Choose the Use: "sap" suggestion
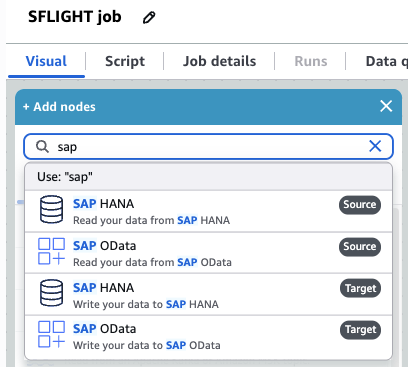Screen dimensions: 408x367 (209, 177)
